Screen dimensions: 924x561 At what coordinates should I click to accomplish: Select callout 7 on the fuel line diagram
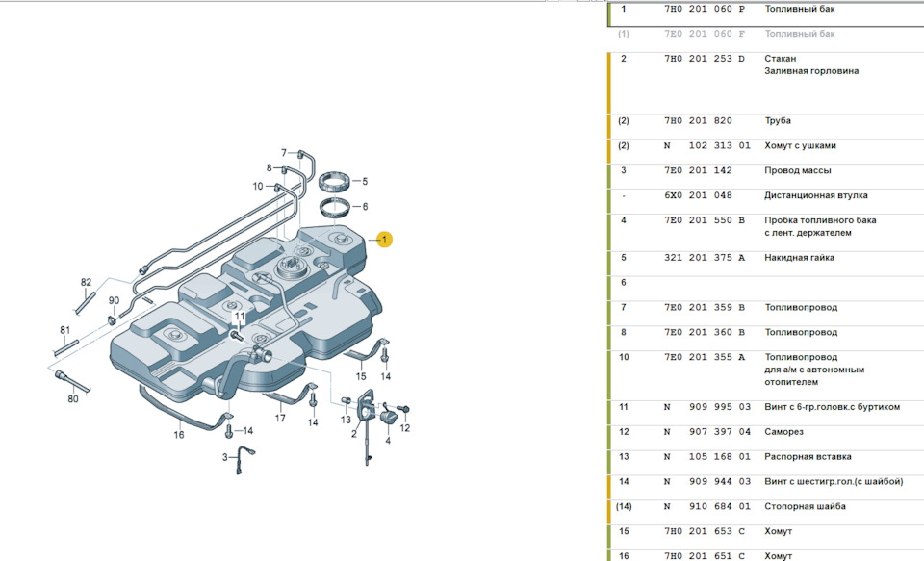283,153
